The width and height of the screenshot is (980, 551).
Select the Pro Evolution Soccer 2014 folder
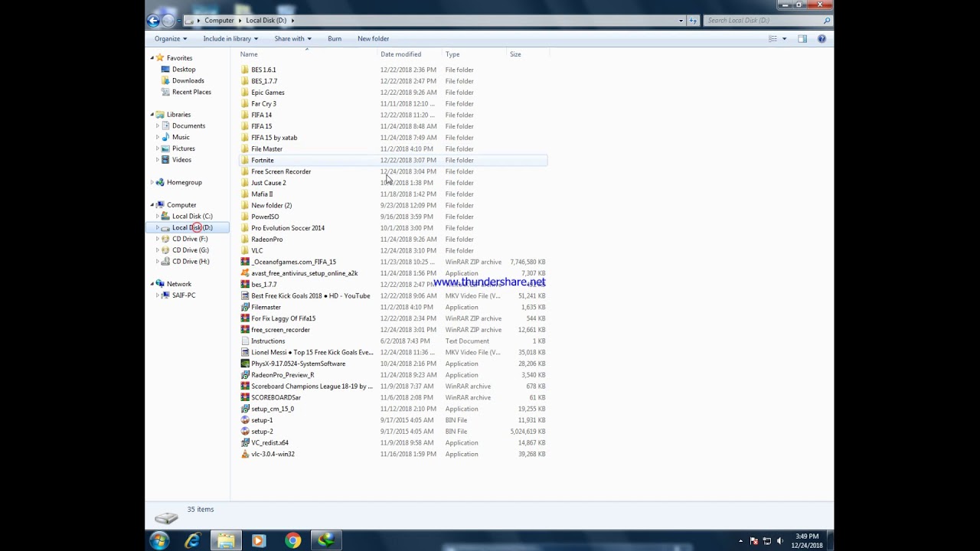click(288, 228)
